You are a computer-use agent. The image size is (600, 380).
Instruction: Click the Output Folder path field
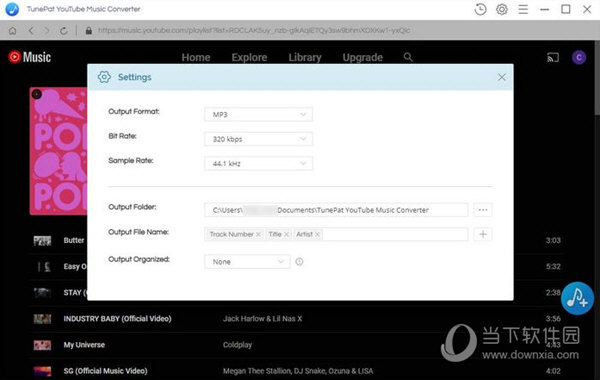336,210
